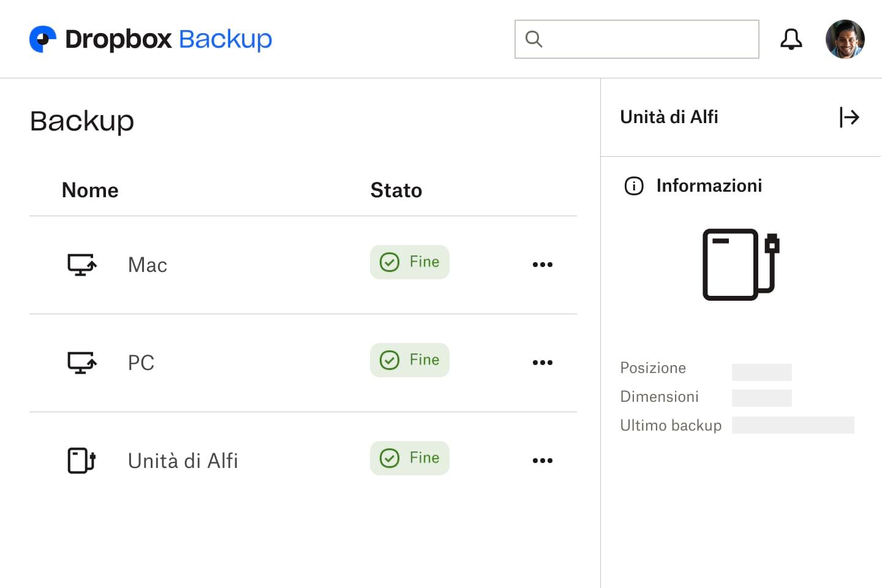Select the Unità di Alfi row name
The image size is (882, 588).
coord(183,461)
